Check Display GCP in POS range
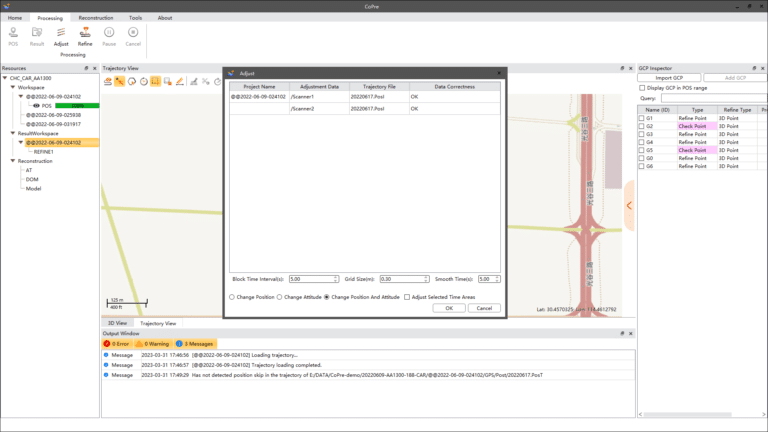This screenshot has height=432, width=768. [642, 88]
